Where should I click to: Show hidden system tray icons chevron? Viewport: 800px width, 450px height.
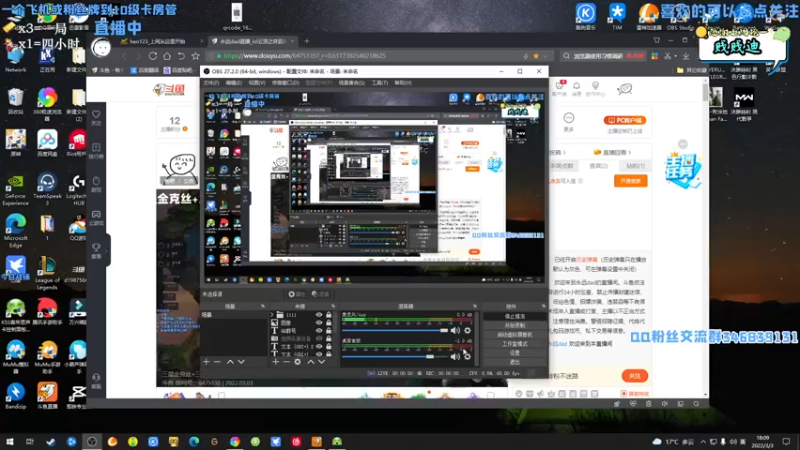703,441
